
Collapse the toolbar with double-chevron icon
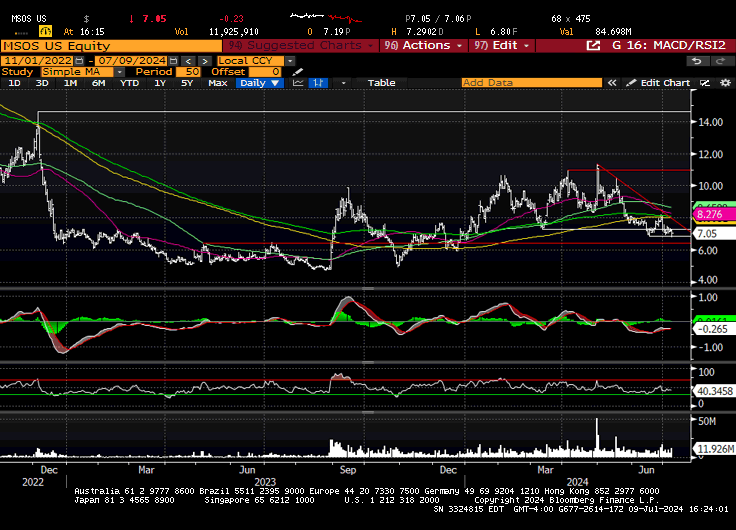click(612, 83)
